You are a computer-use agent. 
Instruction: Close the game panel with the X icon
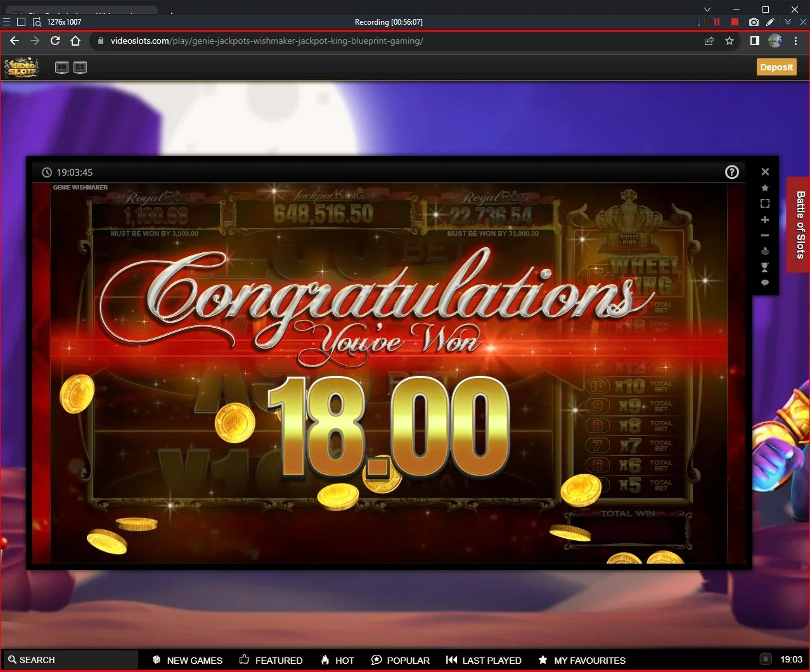765,172
